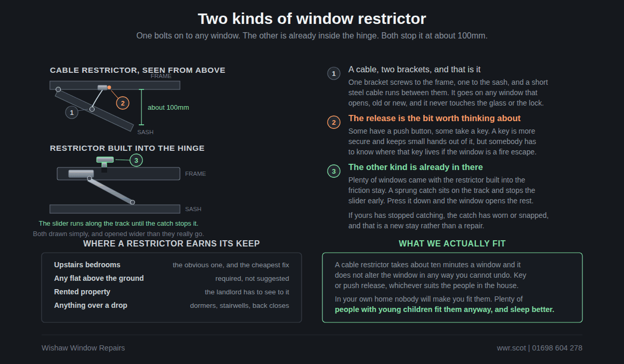Click the paragraph starting 'A cable restrictor takes about ten minutes'
The image size is (624, 364).
pos(431,275)
